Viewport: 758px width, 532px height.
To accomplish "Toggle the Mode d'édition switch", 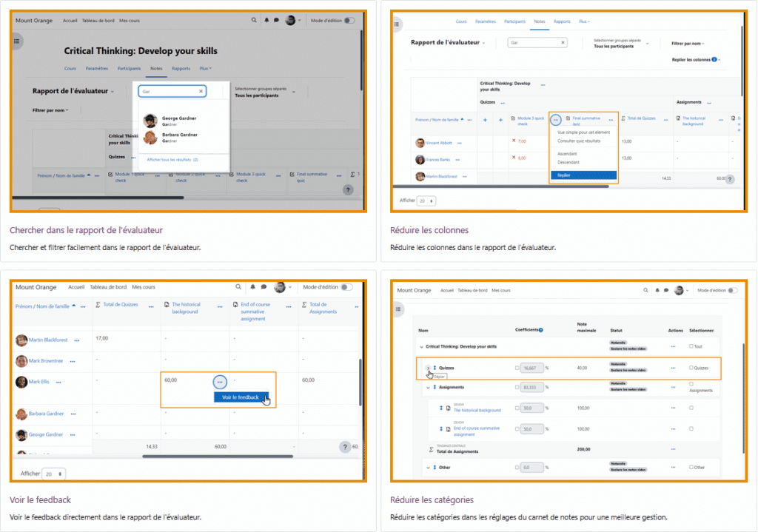I will tap(349, 20).
